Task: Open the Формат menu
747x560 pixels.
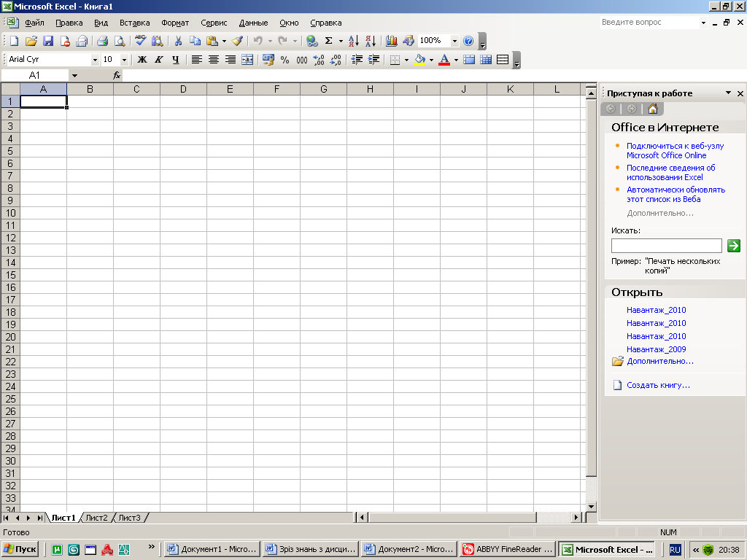Action: click(175, 23)
